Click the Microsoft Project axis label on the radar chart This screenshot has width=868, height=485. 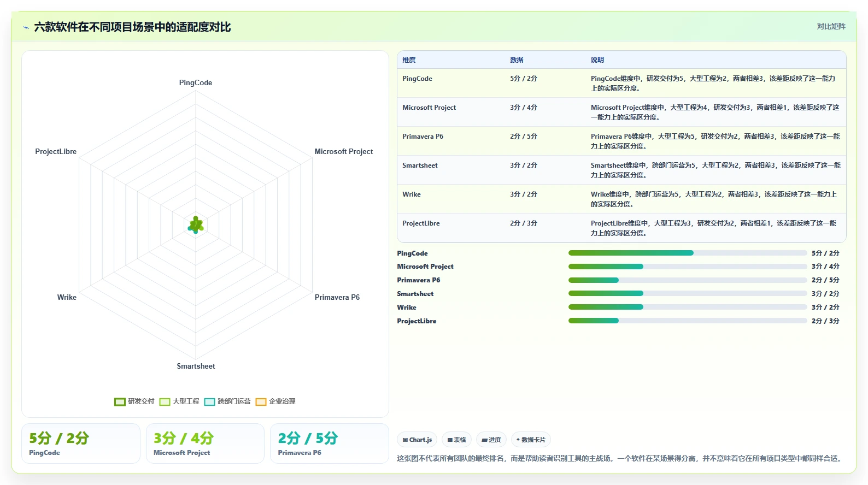coord(344,152)
